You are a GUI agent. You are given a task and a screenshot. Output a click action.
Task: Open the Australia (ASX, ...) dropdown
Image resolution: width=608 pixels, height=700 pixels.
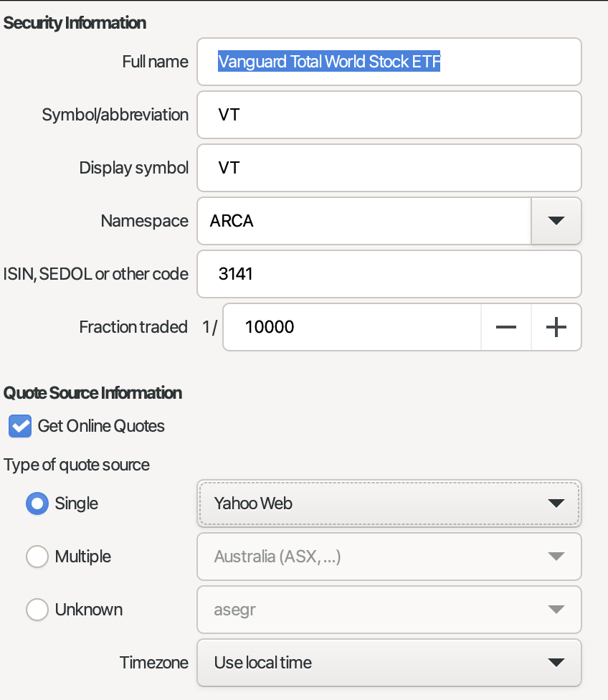pos(389,557)
